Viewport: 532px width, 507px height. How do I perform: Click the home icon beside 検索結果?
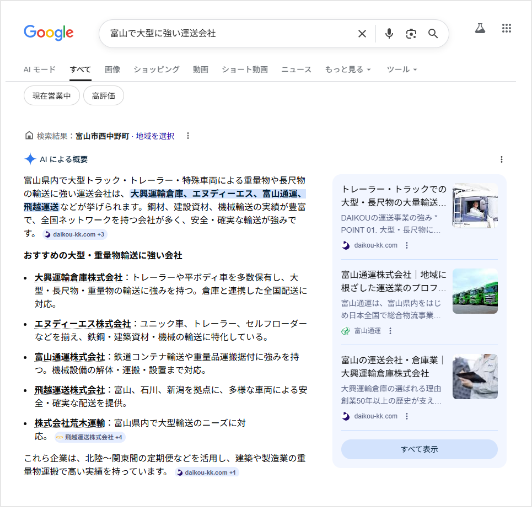point(29,136)
